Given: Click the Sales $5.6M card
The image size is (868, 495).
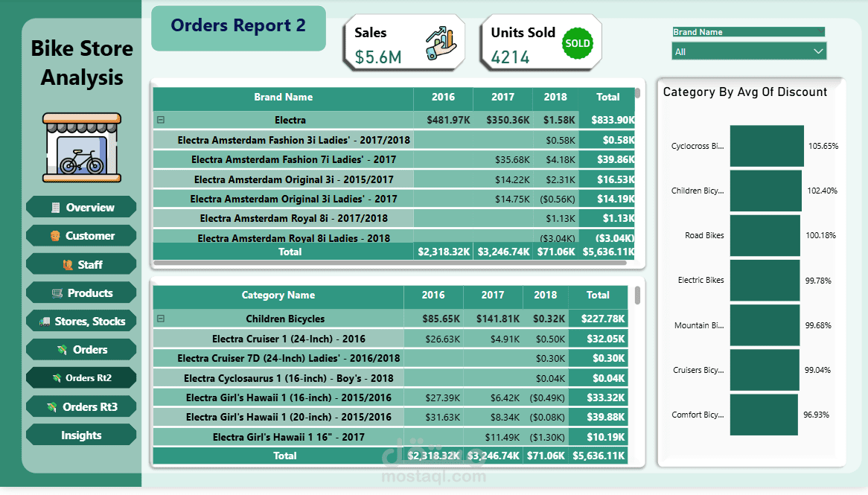Looking at the screenshot, I should (x=404, y=43).
